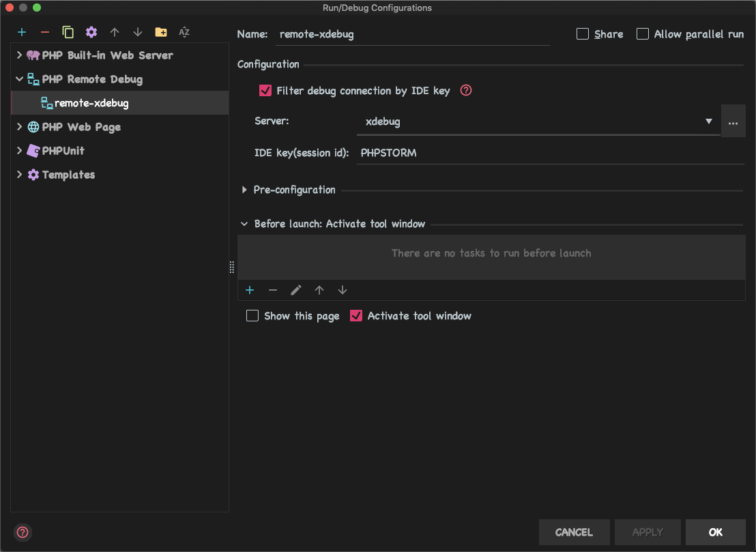The image size is (756, 552).
Task: Open the help button at the bottom left
Action: 22,532
